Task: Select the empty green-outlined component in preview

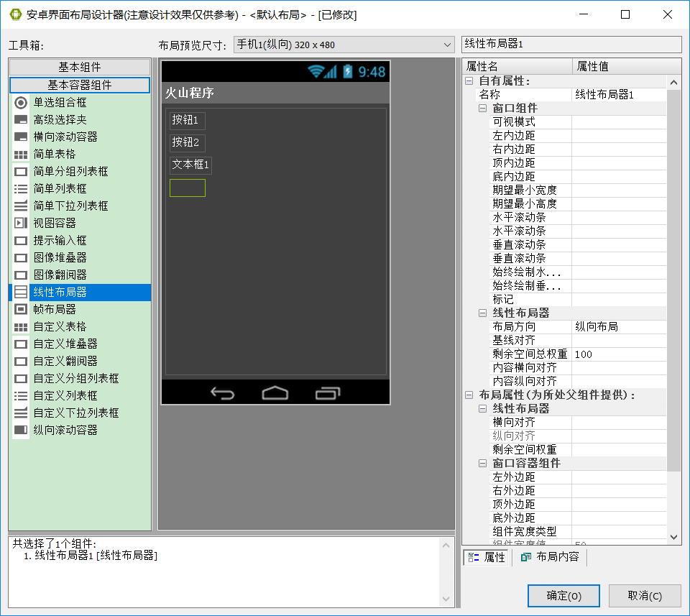Action: pyautogui.click(x=188, y=188)
